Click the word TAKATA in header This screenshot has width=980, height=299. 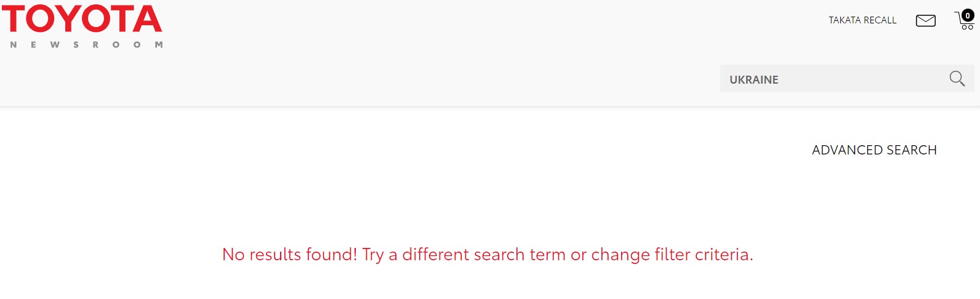click(845, 20)
